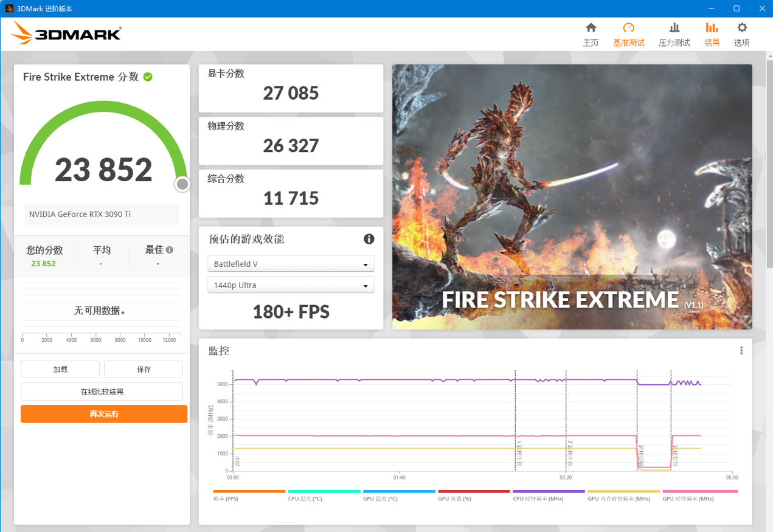773x532 pixels.
Task: Toggle GPU 温度 legend item
Action: coord(399,496)
